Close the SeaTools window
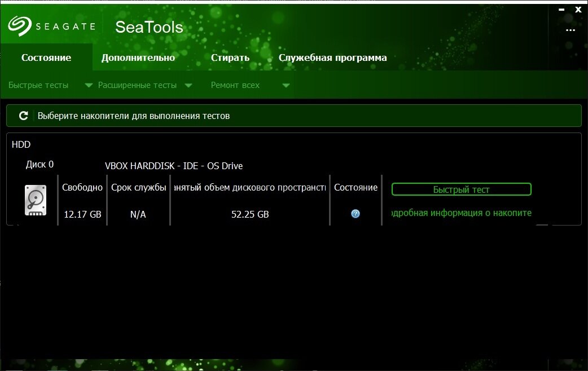588x371 pixels. 578,10
